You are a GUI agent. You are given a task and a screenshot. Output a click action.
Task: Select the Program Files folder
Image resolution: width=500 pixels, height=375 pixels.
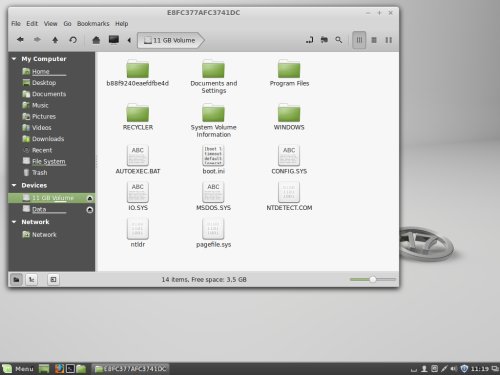pos(289,73)
